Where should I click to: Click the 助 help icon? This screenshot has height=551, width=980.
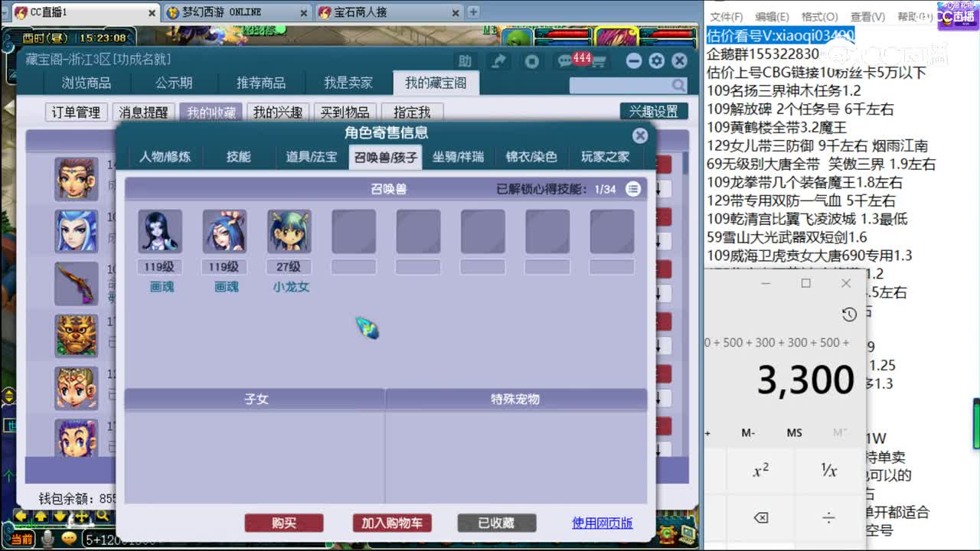click(465, 60)
